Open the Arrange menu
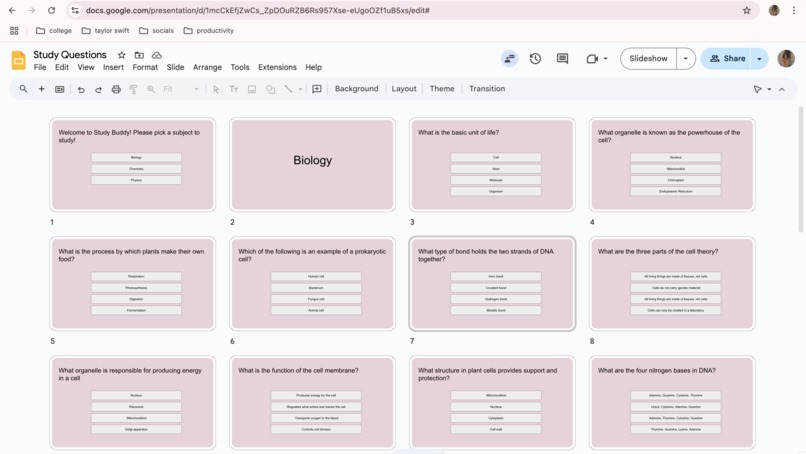 pyautogui.click(x=207, y=67)
